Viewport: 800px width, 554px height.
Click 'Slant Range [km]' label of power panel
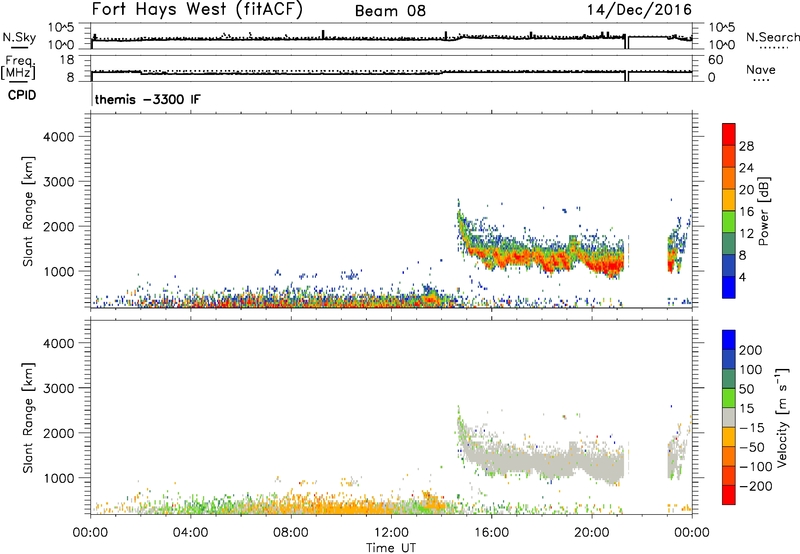(28, 211)
